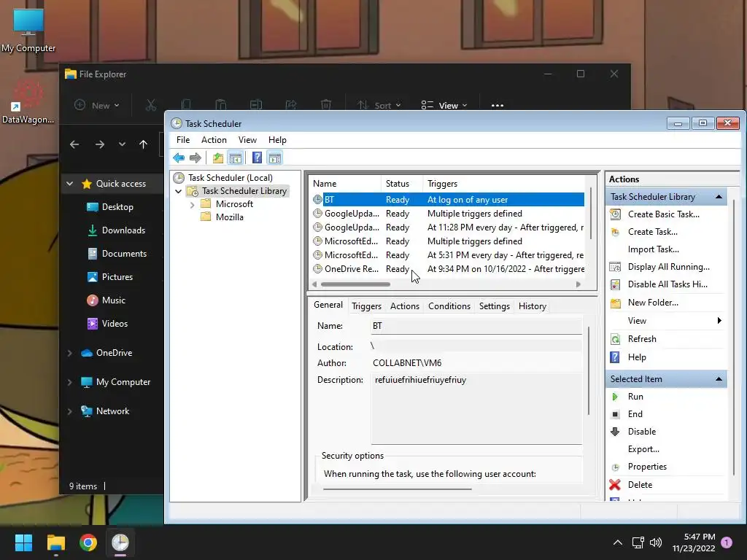Open File Explorer from the taskbar
This screenshot has height=560, width=747.
[x=56, y=542]
